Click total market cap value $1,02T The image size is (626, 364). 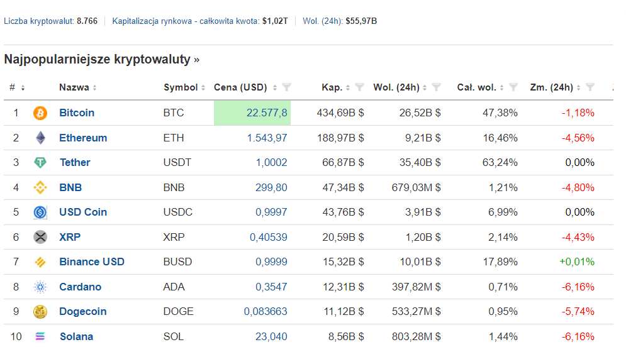(x=275, y=21)
